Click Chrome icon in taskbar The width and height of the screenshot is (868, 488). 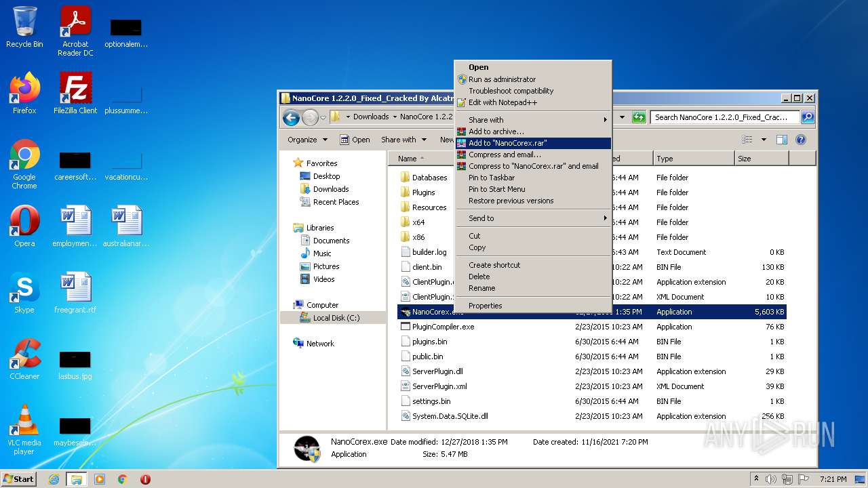123,479
